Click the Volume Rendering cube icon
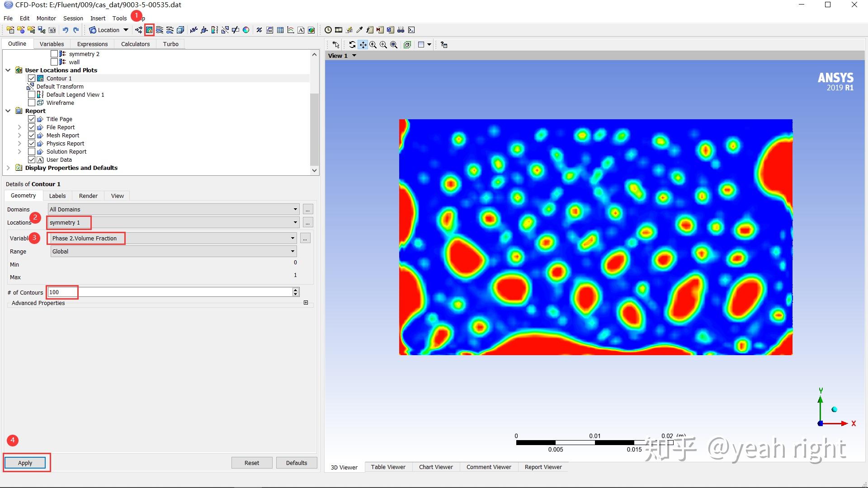 point(180,30)
